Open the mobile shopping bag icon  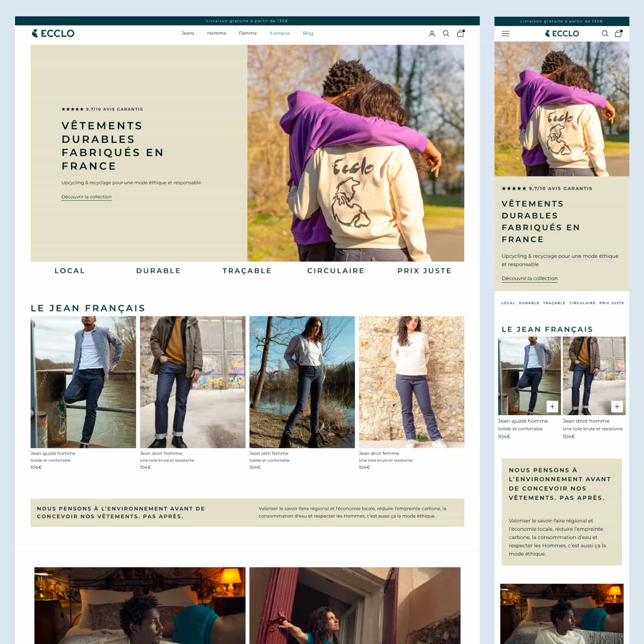pyautogui.click(x=618, y=34)
